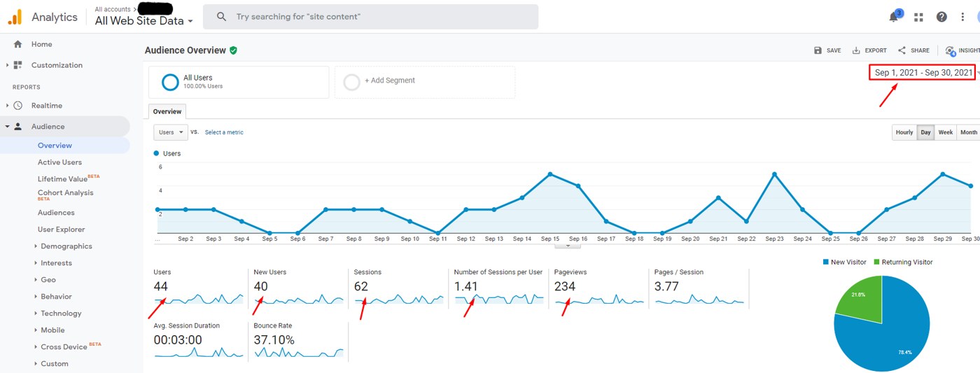This screenshot has height=373, width=980.
Task: Click the Audience person icon
Action: coord(17,127)
